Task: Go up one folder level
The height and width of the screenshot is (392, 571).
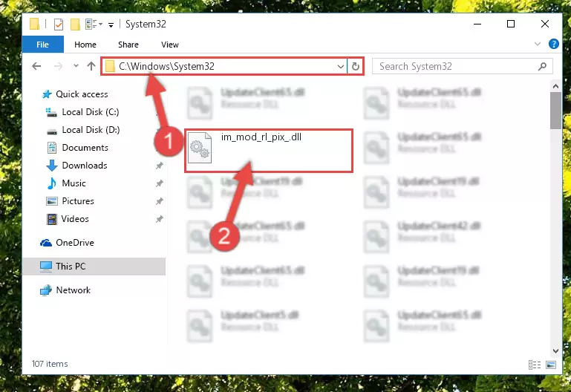Action: (91, 66)
